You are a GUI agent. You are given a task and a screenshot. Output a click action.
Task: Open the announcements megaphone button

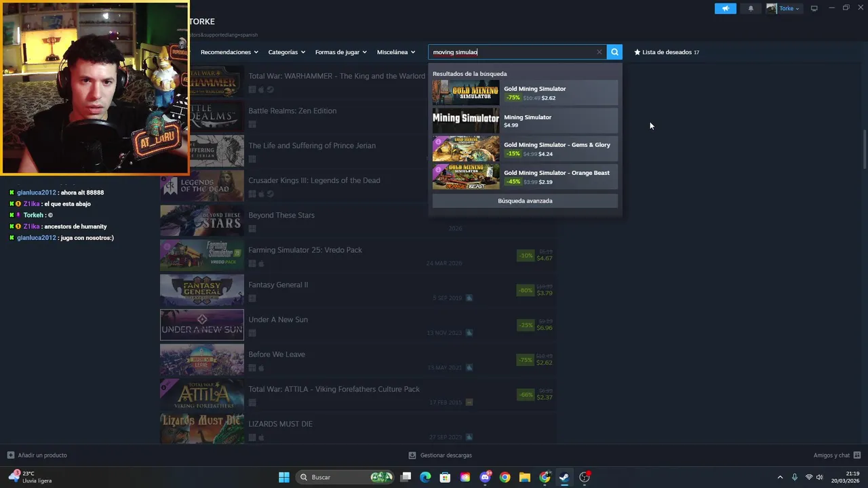(725, 8)
